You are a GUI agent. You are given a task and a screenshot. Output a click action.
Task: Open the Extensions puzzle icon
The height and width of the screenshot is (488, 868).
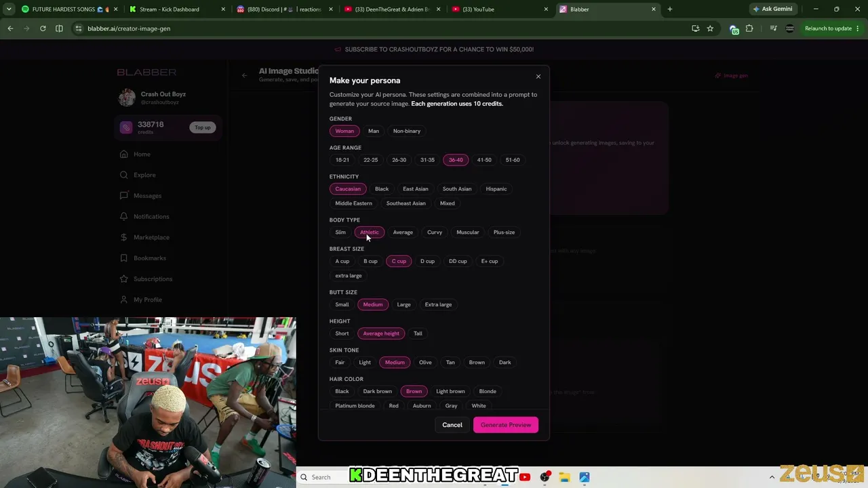click(749, 28)
